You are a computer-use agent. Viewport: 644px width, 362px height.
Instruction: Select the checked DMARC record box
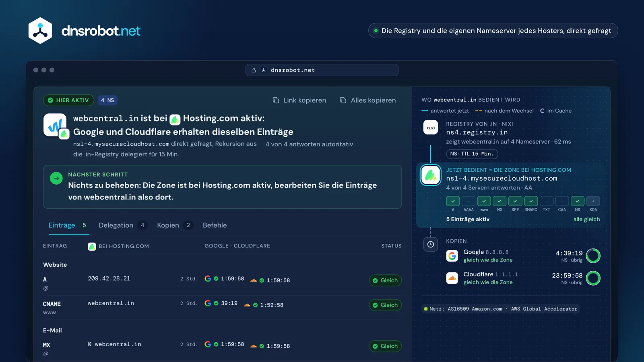531,201
